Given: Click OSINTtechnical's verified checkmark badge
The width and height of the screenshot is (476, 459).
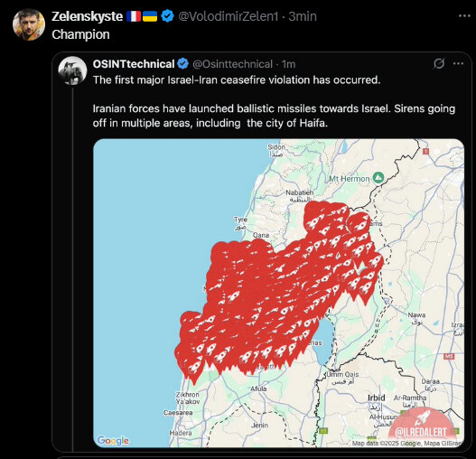Looking at the screenshot, I should (183, 64).
